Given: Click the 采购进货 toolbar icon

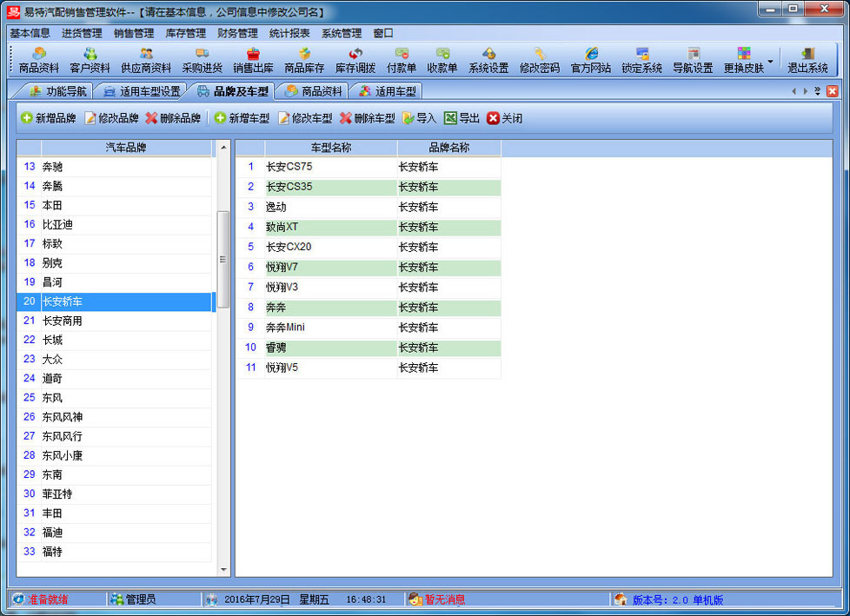Looking at the screenshot, I should tap(202, 60).
